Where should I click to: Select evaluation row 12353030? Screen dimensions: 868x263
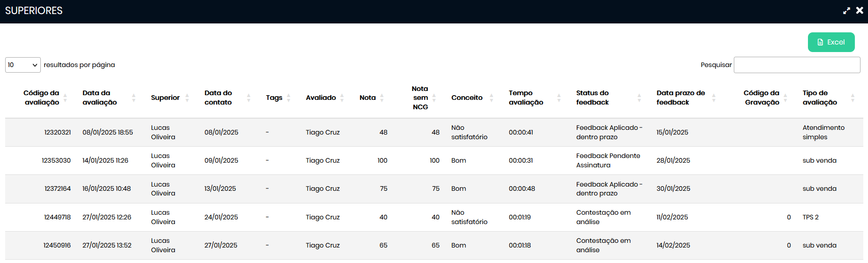pyautogui.click(x=56, y=160)
